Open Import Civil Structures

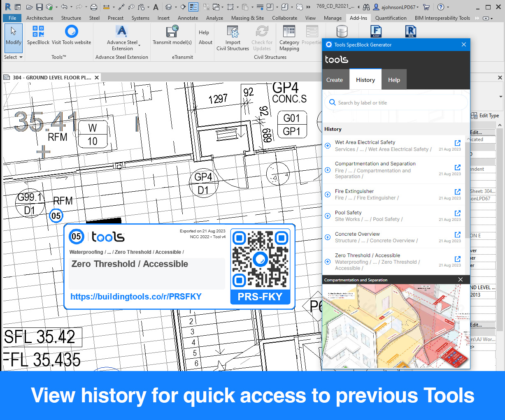[233, 38]
